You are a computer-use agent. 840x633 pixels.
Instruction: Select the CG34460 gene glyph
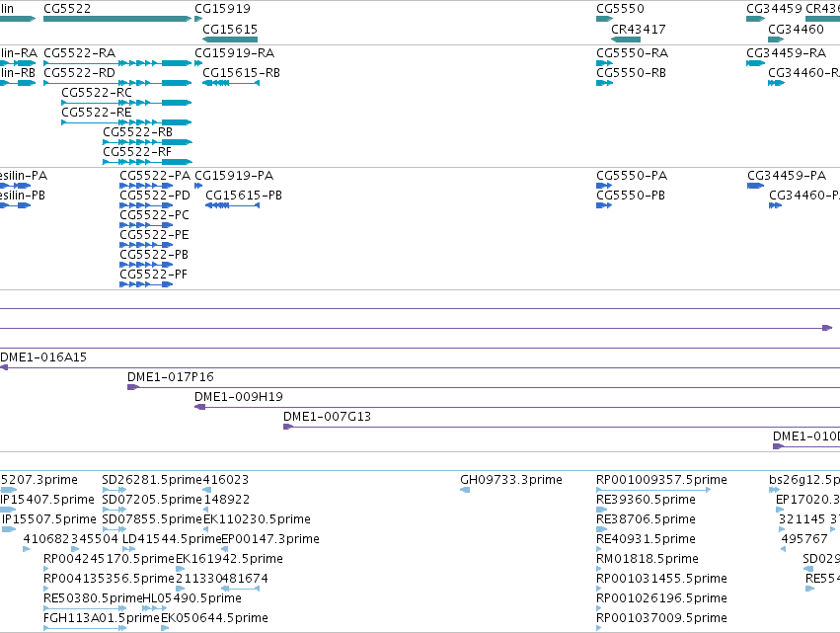click(x=776, y=40)
